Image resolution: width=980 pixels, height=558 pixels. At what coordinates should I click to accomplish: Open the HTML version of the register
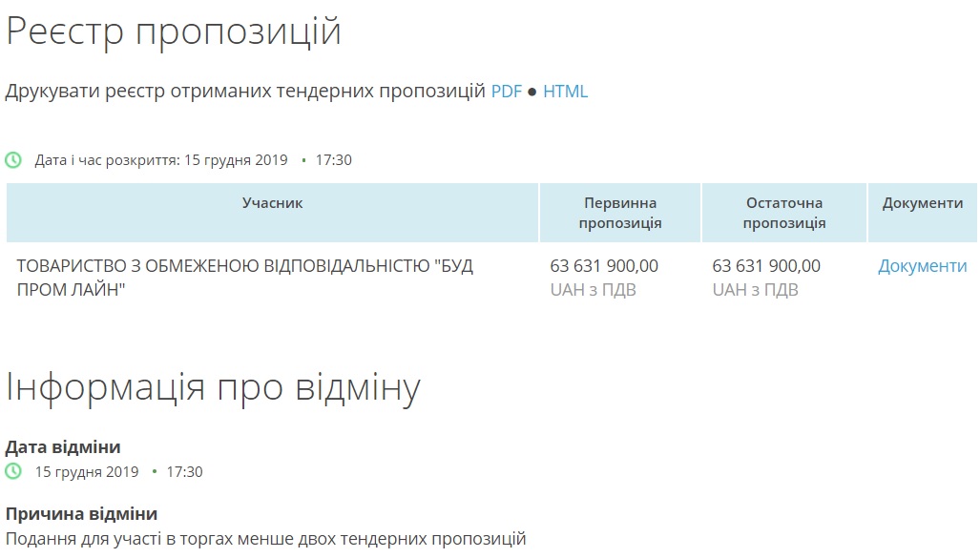tap(565, 92)
